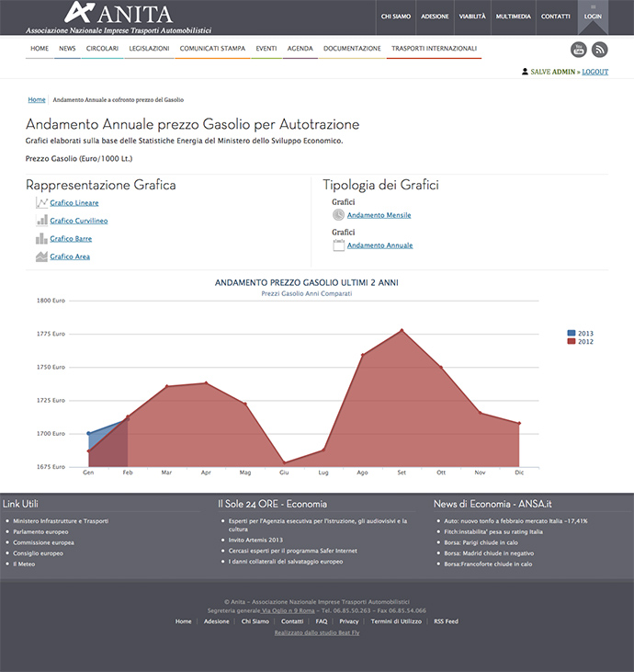Screen dimensions: 634x672
Task: Click the footer RSS Feed link
Action: pyautogui.click(x=446, y=621)
